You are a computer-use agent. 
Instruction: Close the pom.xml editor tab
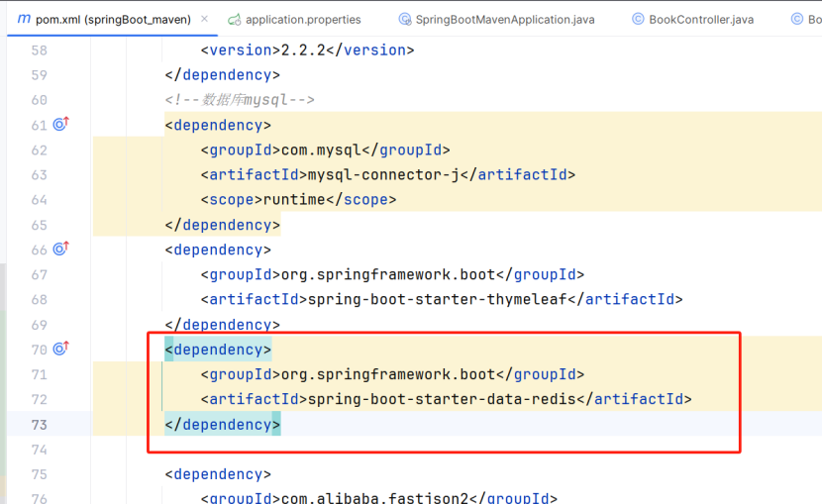click(x=204, y=19)
